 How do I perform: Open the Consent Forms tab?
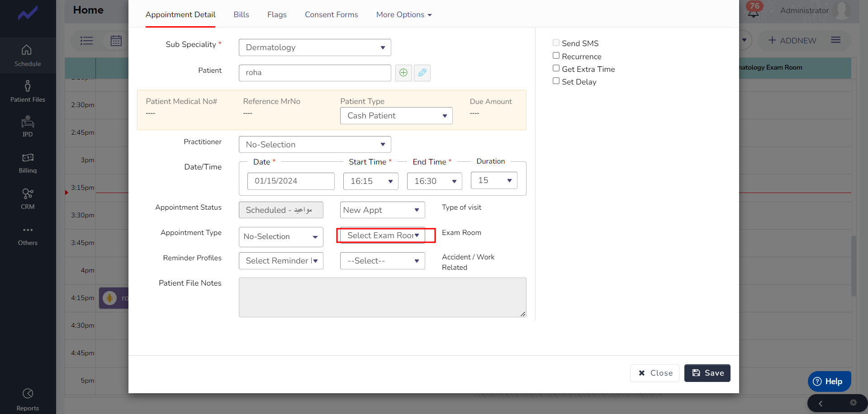[x=332, y=14]
